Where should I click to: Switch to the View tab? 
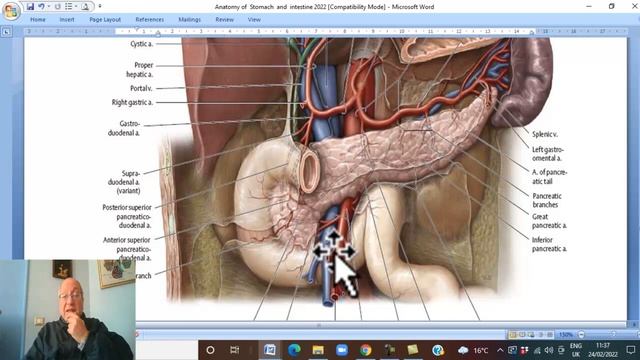pos(254,20)
